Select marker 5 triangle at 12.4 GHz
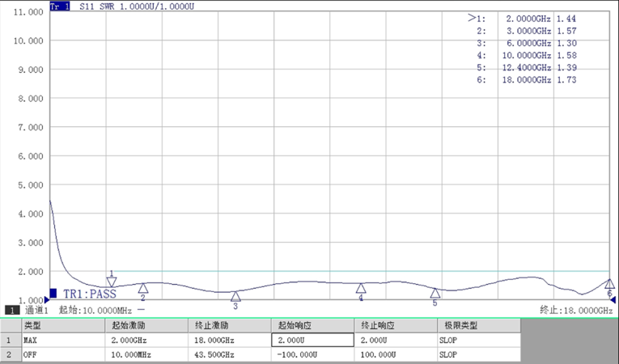The width and height of the screenshot is (619, 364). click(x=435, y=293)
